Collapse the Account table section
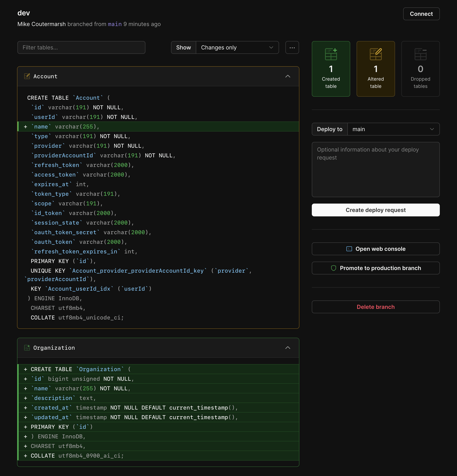The image size is (457, 476). 289,76
